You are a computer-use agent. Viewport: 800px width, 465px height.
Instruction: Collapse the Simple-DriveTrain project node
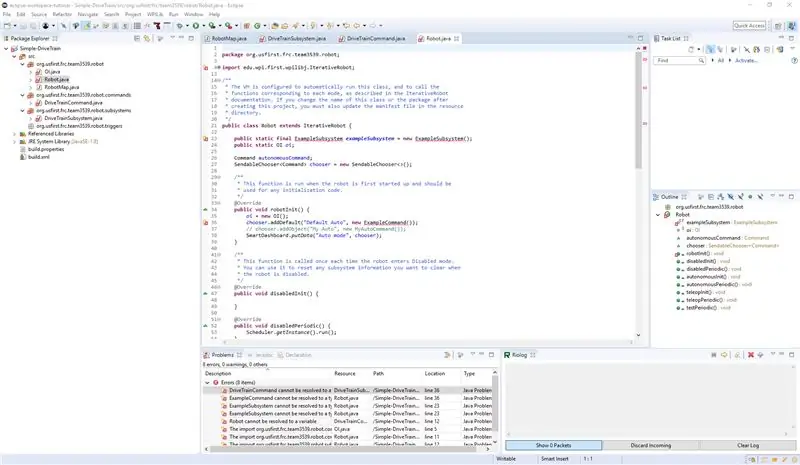pos(6,48)
